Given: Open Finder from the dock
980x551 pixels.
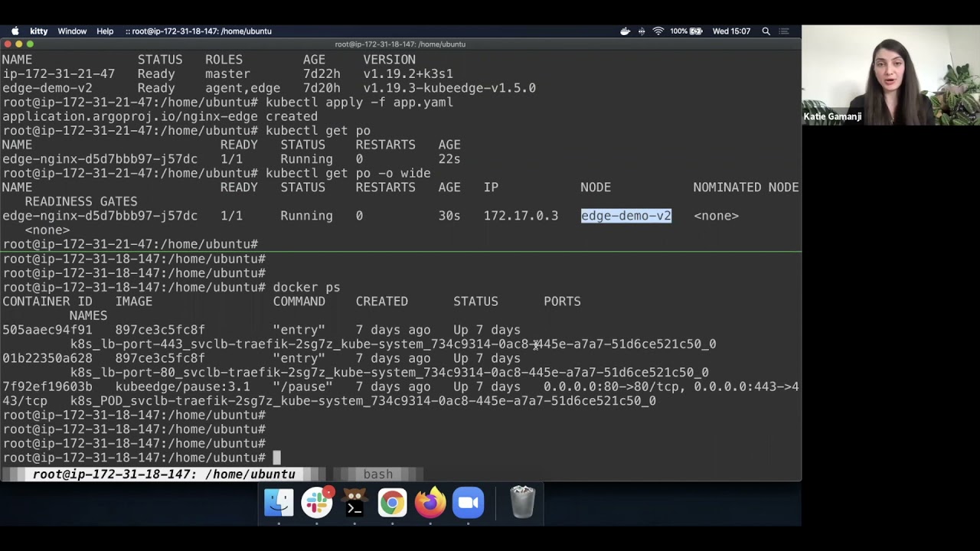Looking at the screenshot, I should (279, 503).
